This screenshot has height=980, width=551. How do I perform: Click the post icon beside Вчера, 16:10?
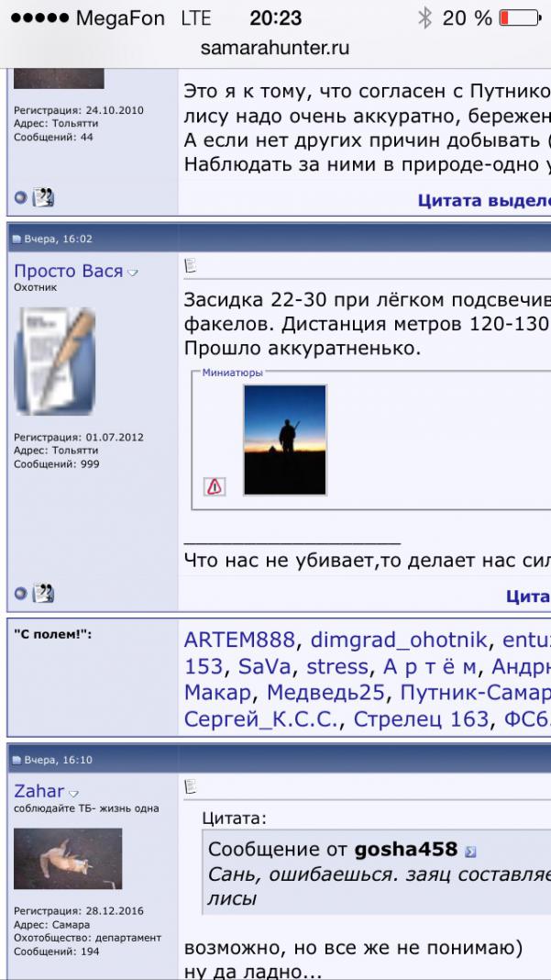pos(17,761)
